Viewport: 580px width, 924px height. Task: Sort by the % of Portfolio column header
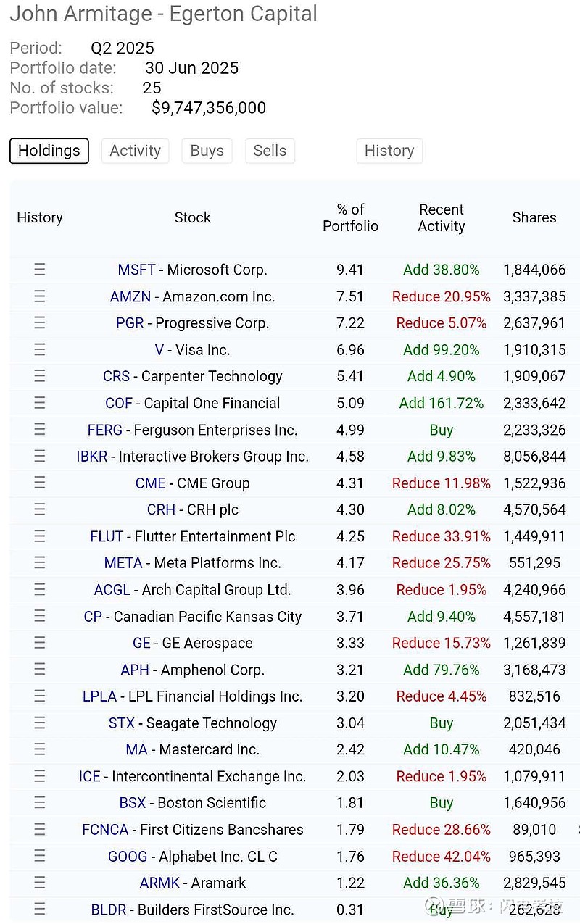point(350,217)
